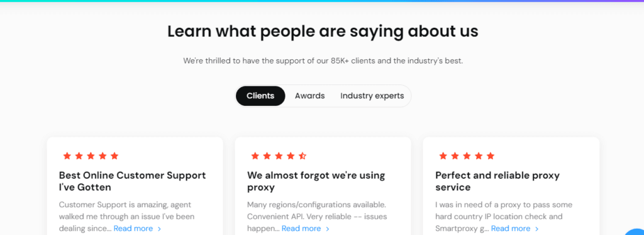Viewport: 644px width, 235px height.
Task: Click chevron arrow after second Read more
Action: [327, 229]
